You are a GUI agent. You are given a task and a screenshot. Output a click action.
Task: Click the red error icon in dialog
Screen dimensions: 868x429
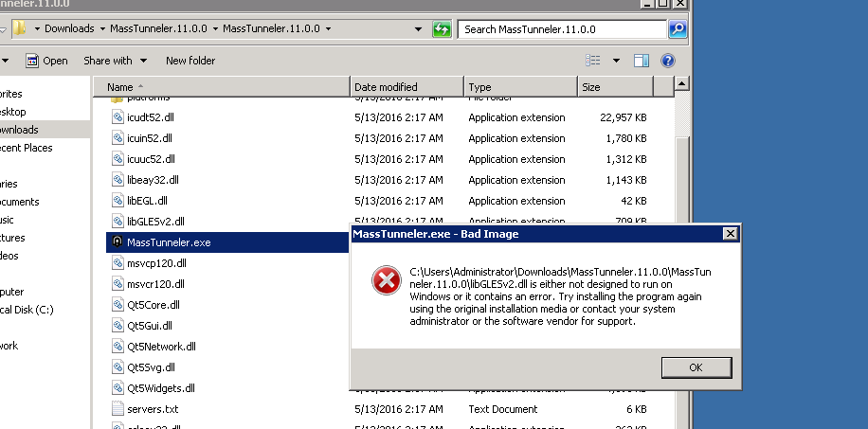[387, 280]
